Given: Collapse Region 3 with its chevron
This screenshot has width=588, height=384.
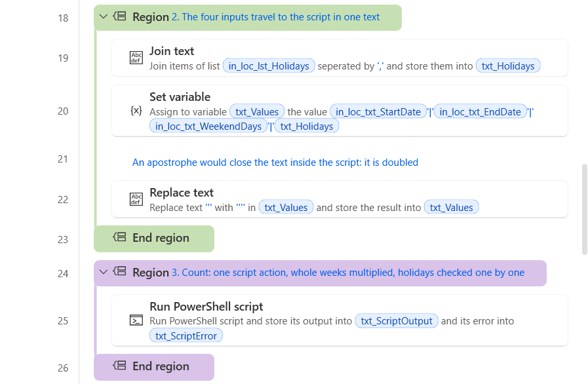Looking at the screenshot, I should 103,272.
